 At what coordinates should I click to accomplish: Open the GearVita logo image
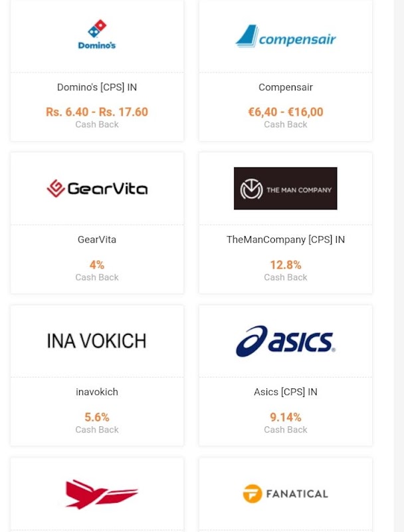tap(97, 188)
